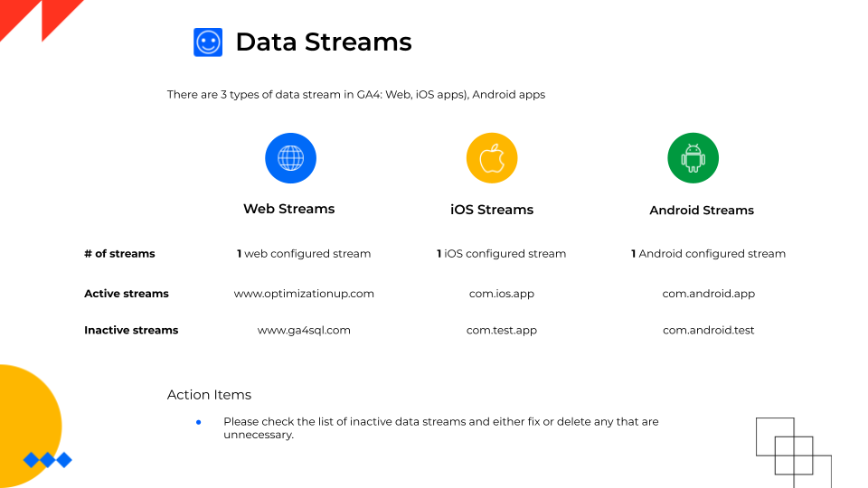
Task: Click the three blue diamonds graphic
Action: (48, 460)
